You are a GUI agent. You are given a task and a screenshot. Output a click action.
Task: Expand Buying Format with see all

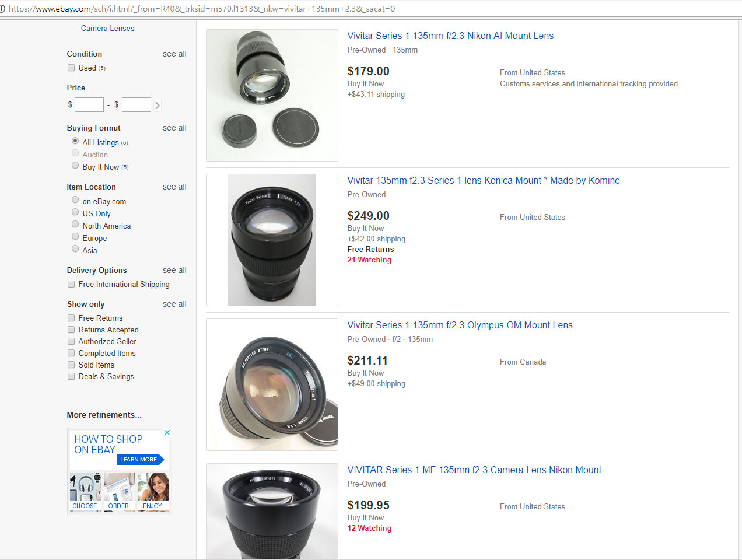click(174, 128)
